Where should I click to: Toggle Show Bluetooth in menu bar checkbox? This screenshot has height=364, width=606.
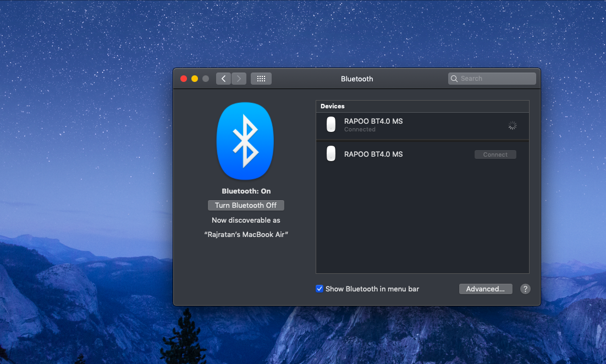tap(319, 289)
